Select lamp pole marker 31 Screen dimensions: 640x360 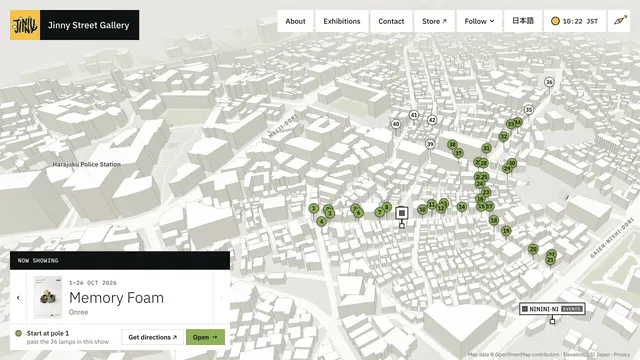487,148
